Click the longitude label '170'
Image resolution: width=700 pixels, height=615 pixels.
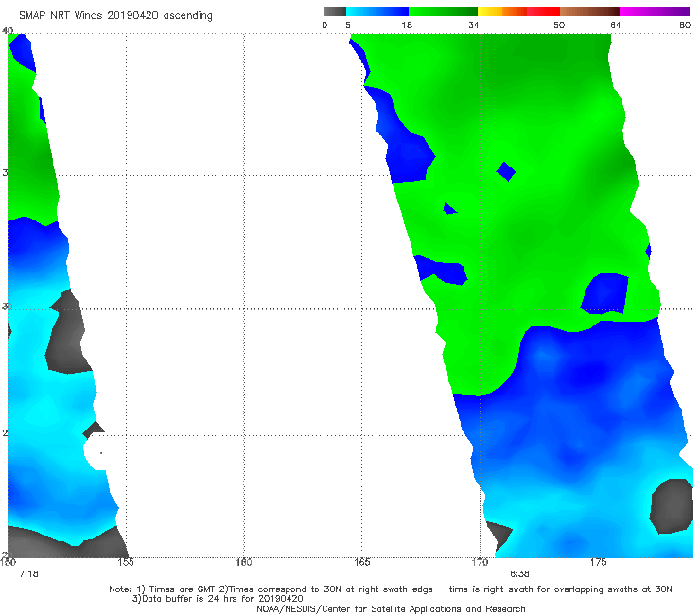[x=480, y=562]
